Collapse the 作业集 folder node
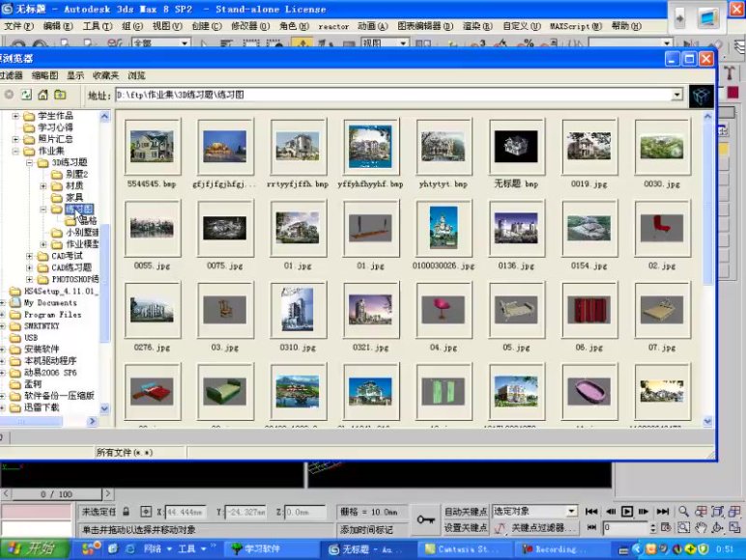The width and height of the screenshot is (746, 560). [15, 152]
